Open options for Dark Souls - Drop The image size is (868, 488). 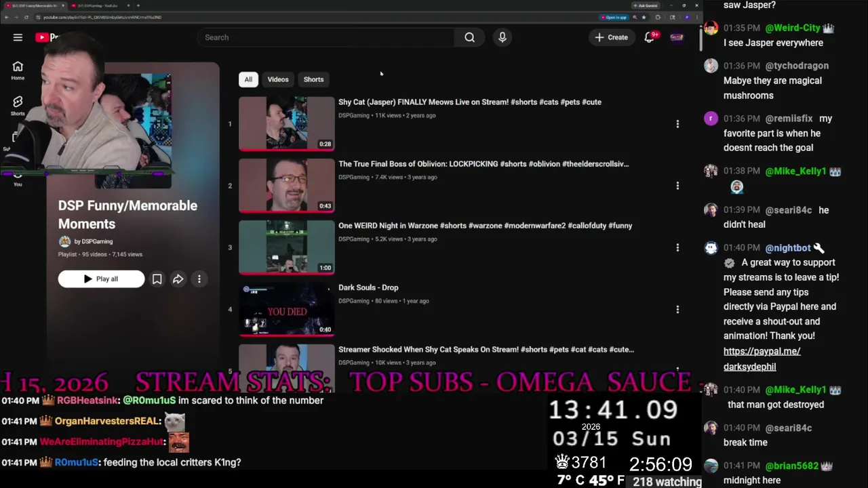(x=677, y=310)
